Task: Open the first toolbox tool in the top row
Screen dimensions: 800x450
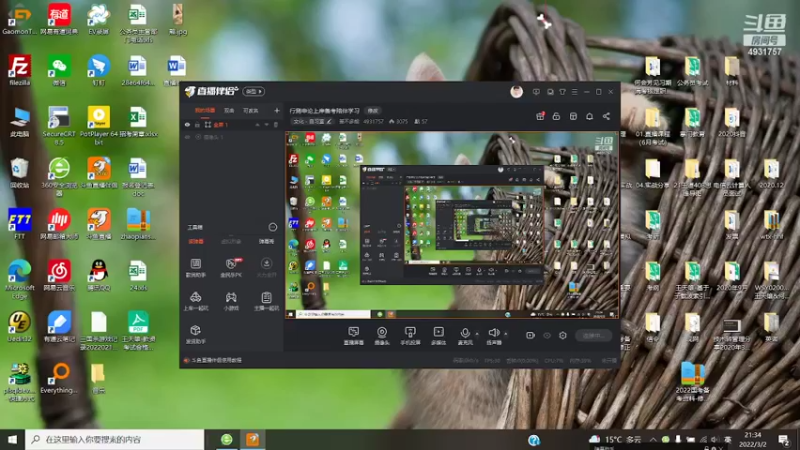Action: point(195,267)
